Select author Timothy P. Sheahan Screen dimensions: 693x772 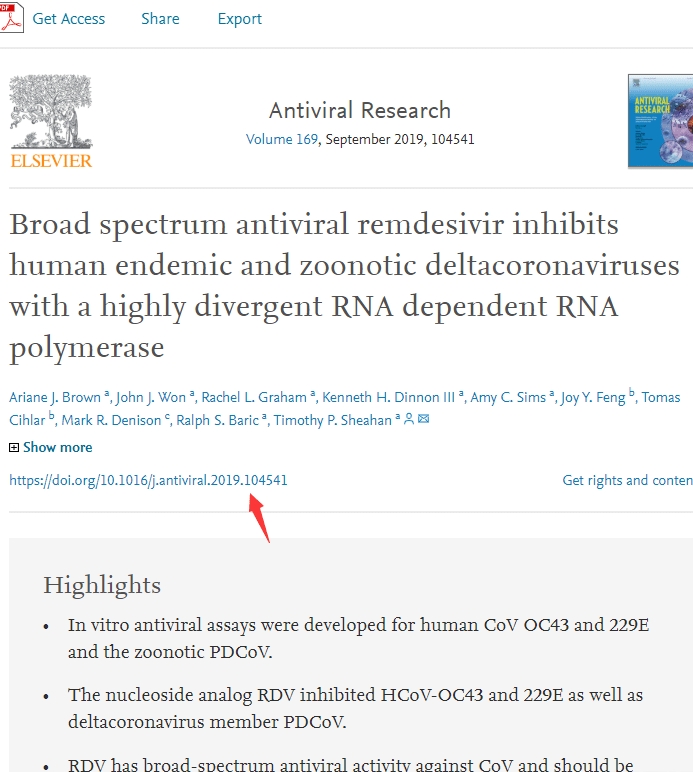[x=332, y=420]
